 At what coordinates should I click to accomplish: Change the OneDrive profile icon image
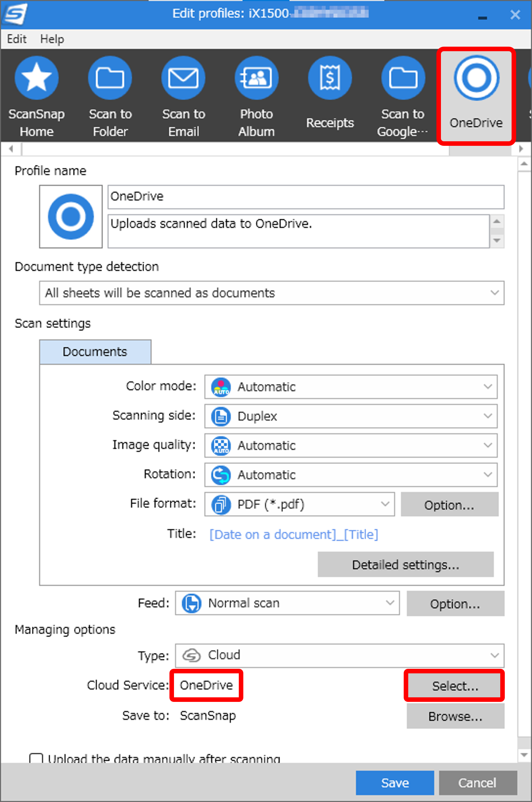[71, 216]
